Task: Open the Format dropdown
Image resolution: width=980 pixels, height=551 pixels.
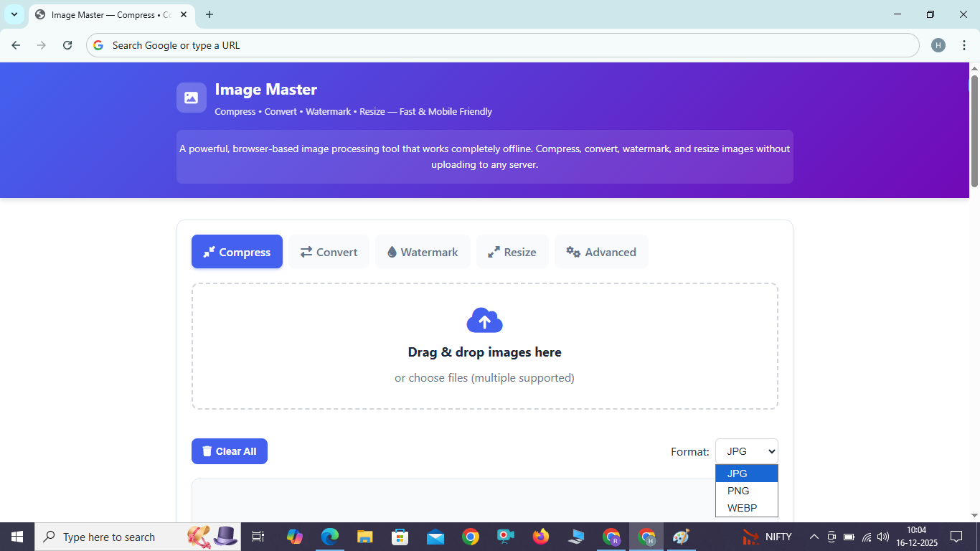Action: coord(746,451)
